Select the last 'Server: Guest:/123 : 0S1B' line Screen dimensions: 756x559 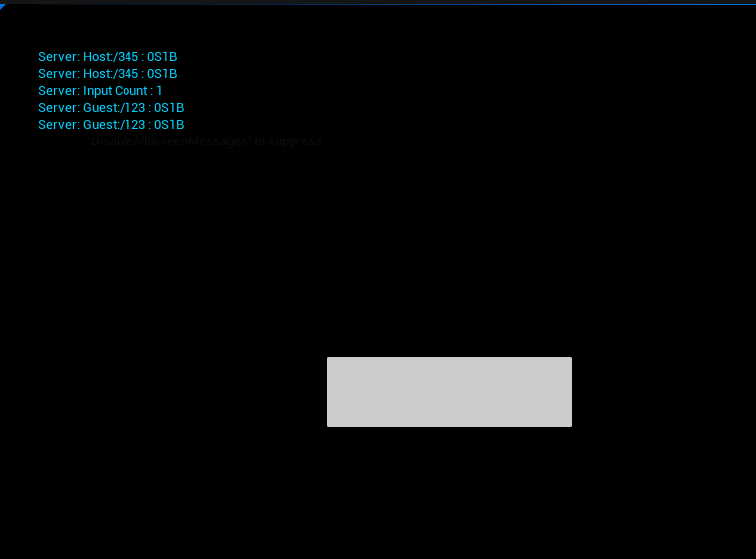(x=112, y=125)
